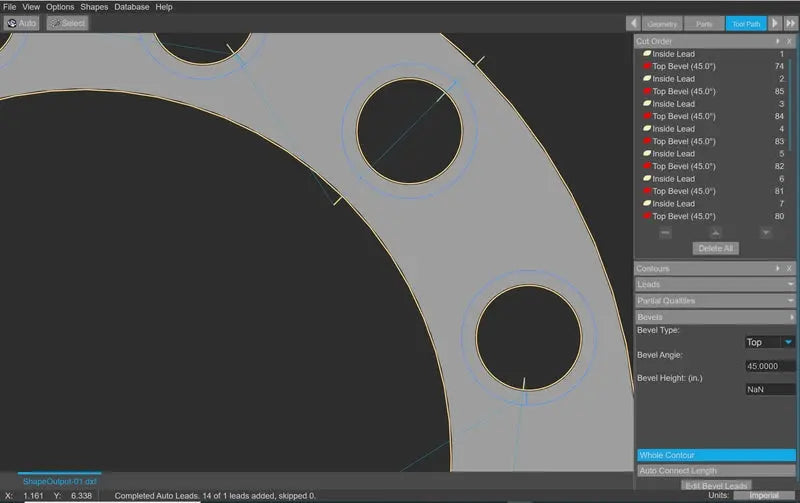
Task: Switch to the Geometry tab
Action: pyautogui.click(x=662, y=23)
